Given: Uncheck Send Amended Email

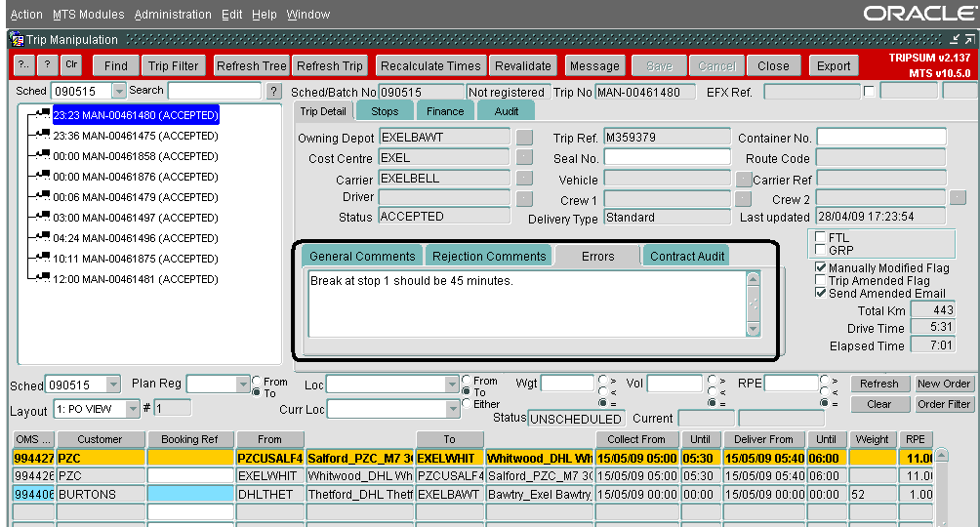Looking at the screenshot, I should [821, 293].
